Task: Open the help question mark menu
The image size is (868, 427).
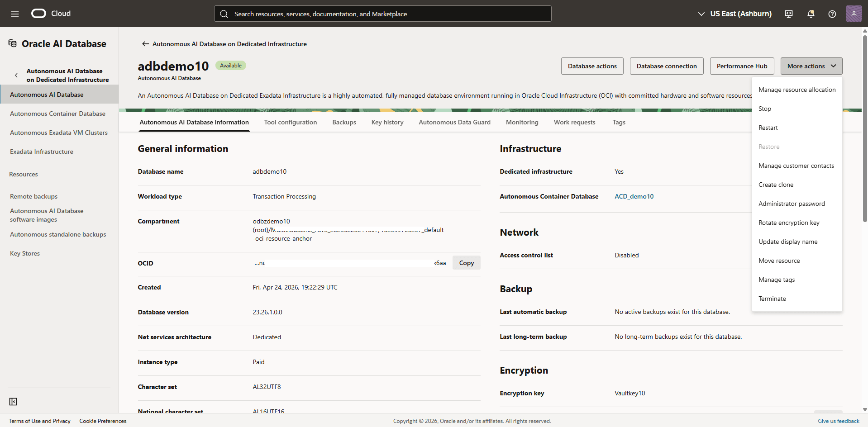Action: 832,14
